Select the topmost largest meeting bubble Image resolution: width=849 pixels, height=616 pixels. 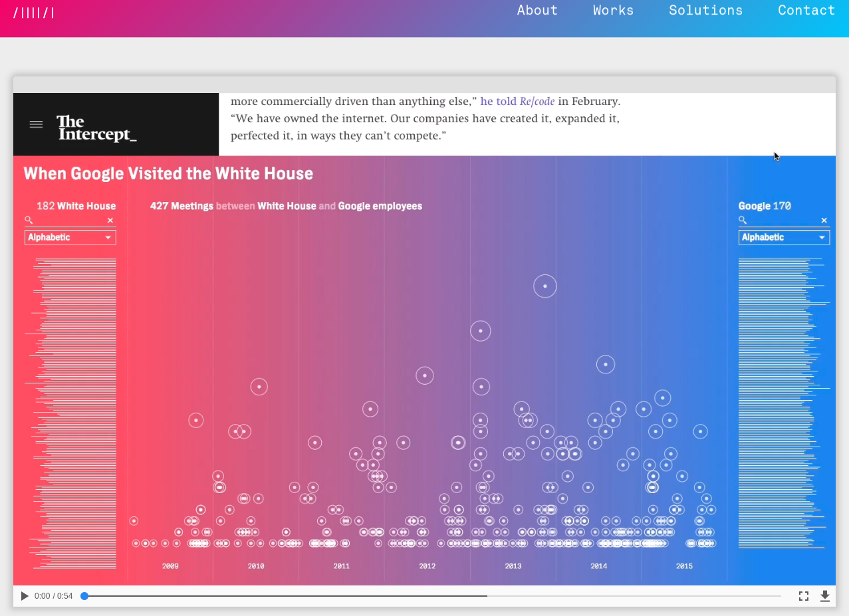click(x=545, y=286)
